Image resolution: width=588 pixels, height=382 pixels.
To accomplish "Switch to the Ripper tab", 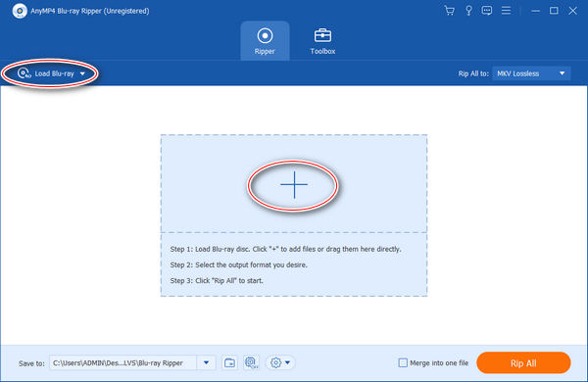I will coord(265,41).
